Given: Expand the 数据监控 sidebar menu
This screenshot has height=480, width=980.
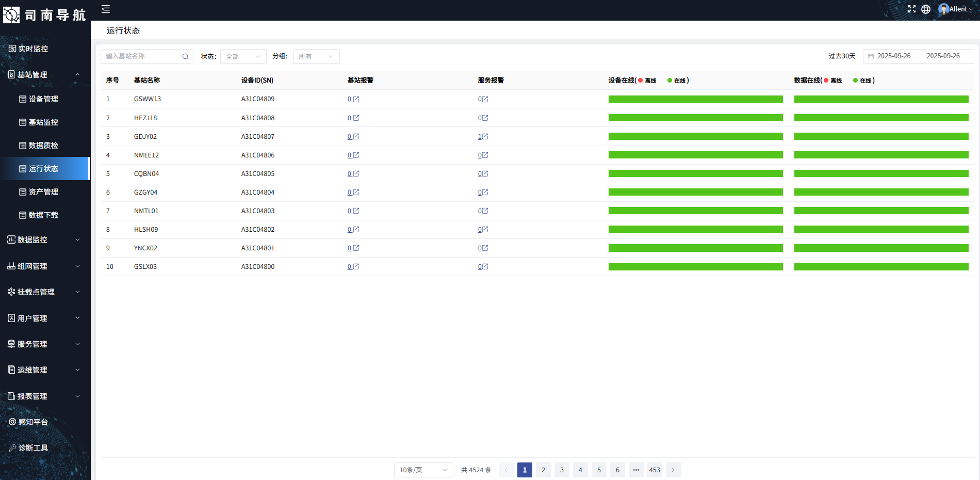Looking at the screenshot, I should [x=45, y=239].
